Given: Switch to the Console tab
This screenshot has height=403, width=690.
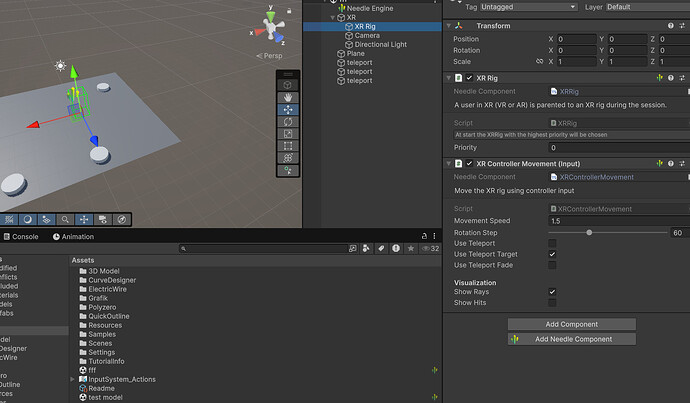Looking at the screenshot, I should tap(21, 237).
